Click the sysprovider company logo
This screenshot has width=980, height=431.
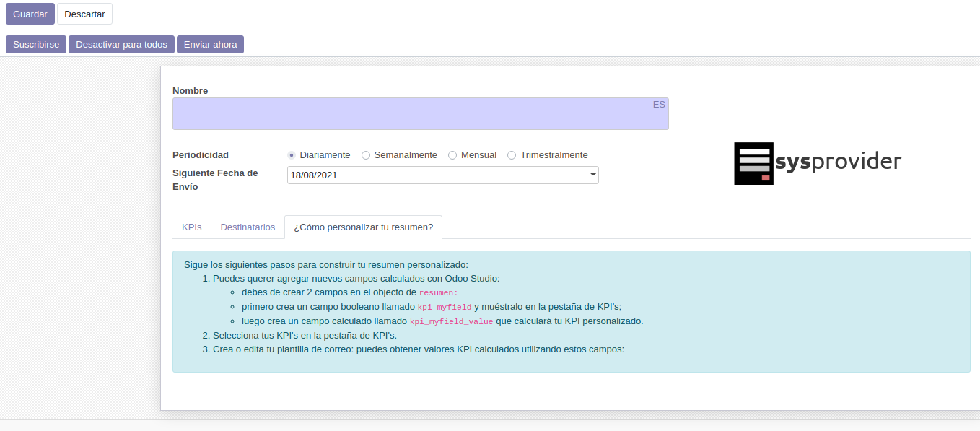click(x=818, y=163)
